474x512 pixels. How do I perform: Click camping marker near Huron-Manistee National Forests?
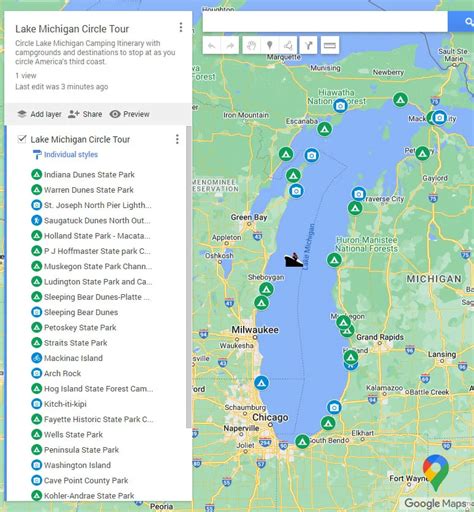point(334,260)
